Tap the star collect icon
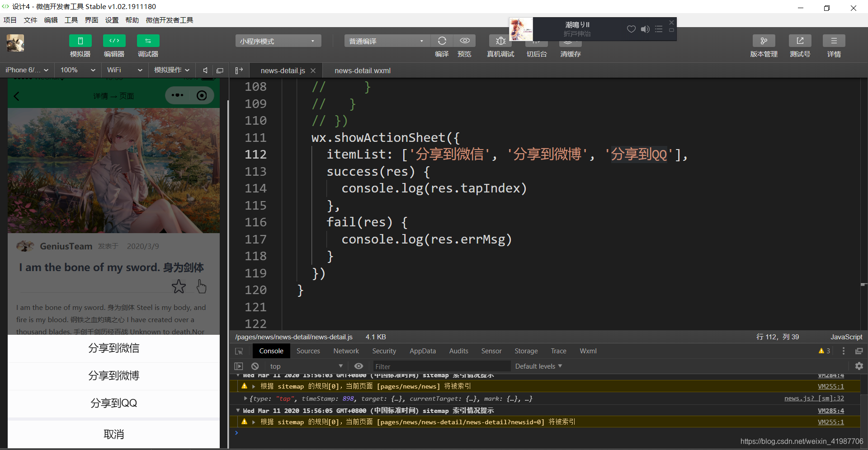Viewport: 868px width, 450px height. 179,286
